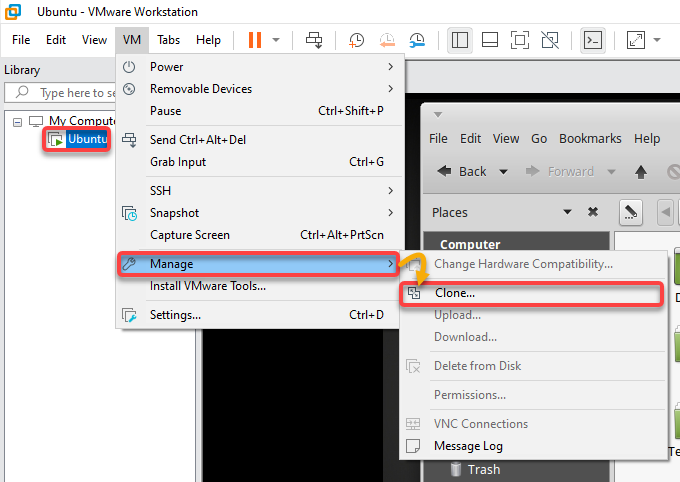This screenshot has height=482, width=680.
Task: Take a snapshot using the clock-plus icon
Action: click(x=356, y=40)
